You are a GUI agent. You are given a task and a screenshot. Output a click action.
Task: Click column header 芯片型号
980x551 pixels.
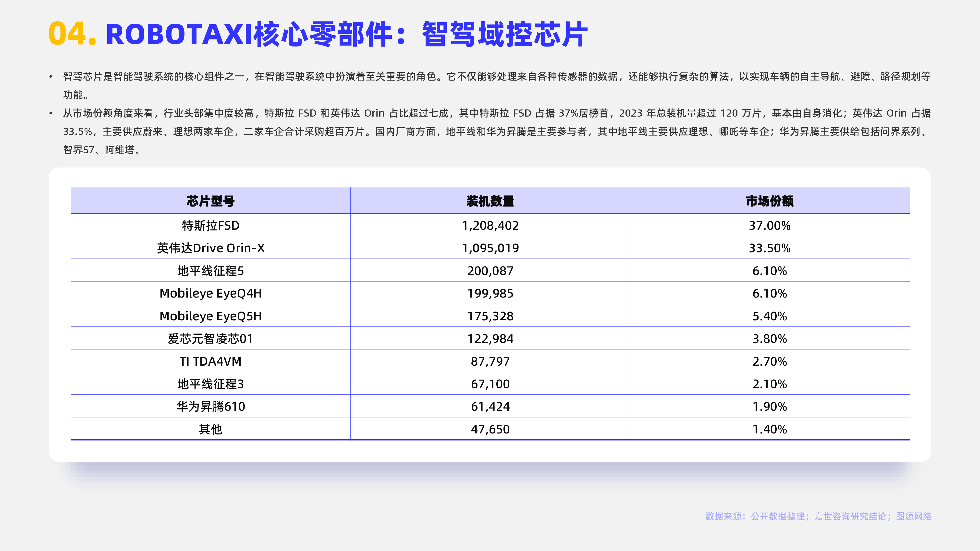(210, 201)
